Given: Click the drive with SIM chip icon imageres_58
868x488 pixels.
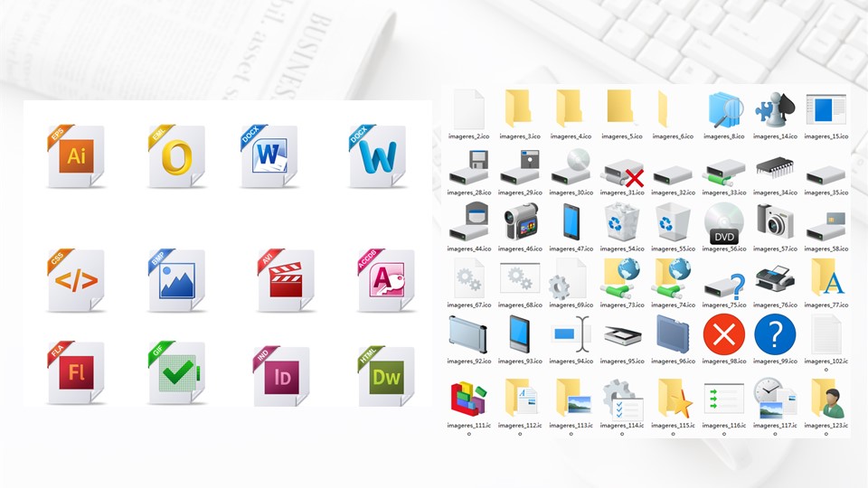Looking at the screenshot, I should point(826,226).
